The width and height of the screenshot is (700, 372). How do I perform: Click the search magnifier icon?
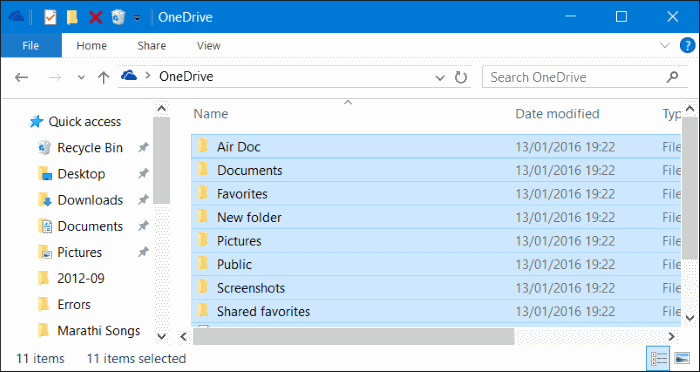point(672,77)
